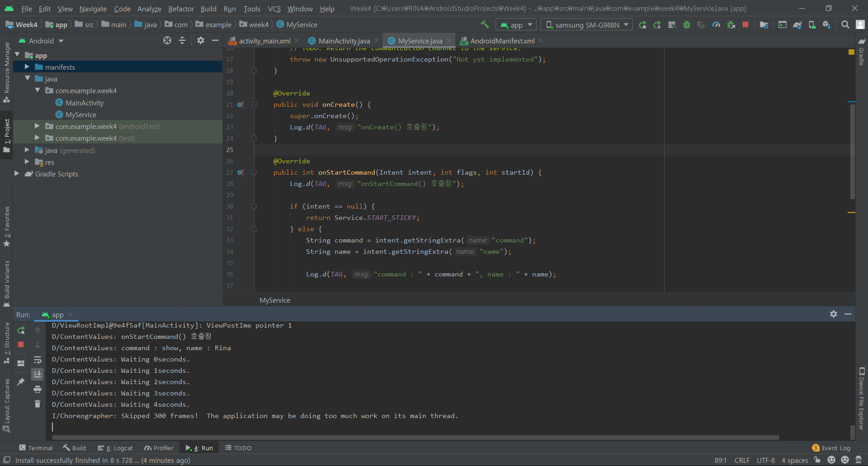Viewport: 868px width, 466px height.
Task: Click Attach Debugger to Android Process icon
Action: click(x=731, y=25)
